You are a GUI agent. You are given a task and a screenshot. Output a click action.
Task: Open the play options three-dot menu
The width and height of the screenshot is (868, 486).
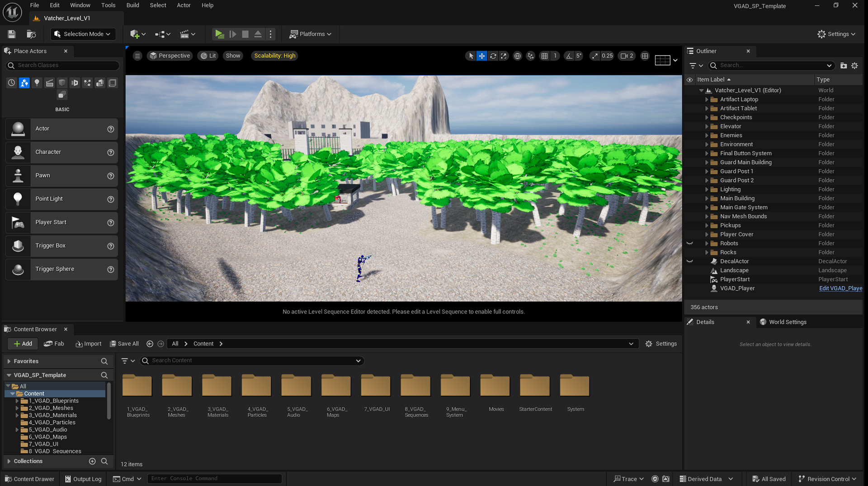[x=270, y=34]
